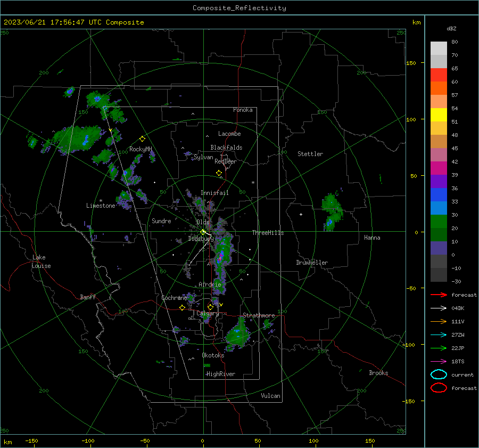Viewport: 479px width, 448px height.
Task: Click the Cochrane city label
Action: point(174,298)
